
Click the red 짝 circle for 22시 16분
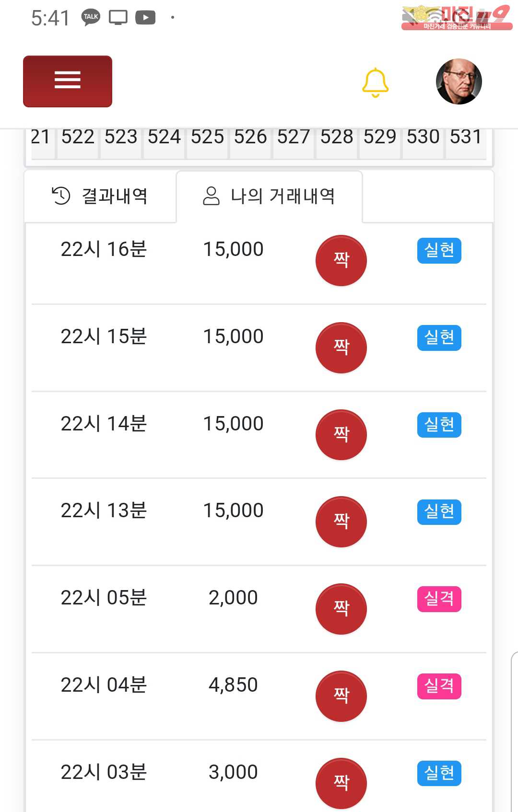point(341,260)
